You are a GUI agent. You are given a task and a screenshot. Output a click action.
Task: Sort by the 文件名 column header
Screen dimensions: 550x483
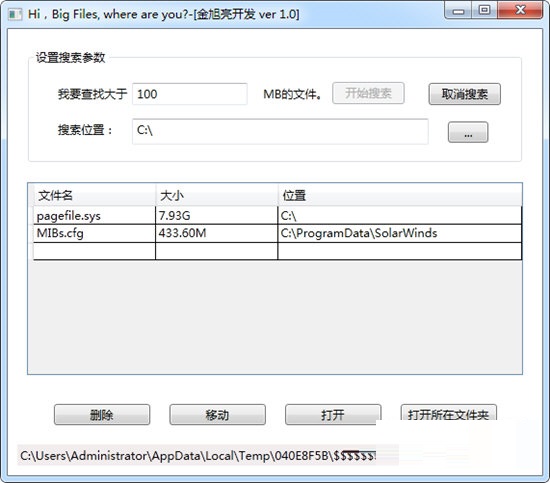point(94,195)
